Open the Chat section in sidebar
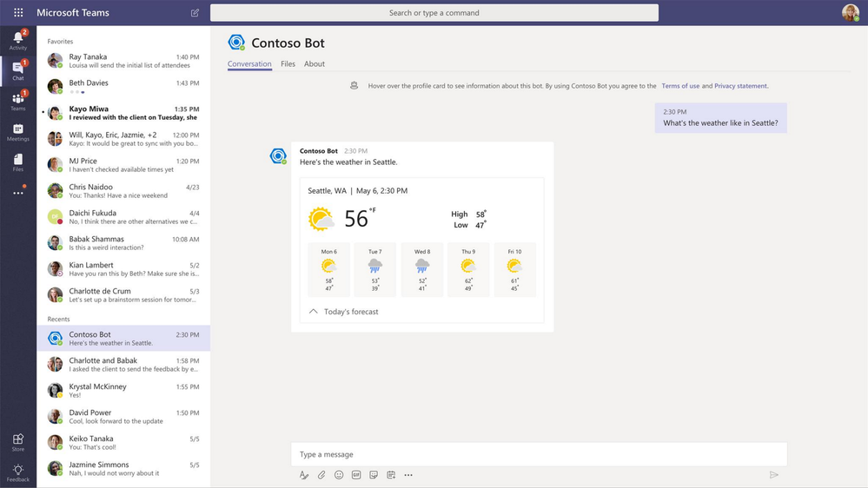The height and width of the screenshot is (488, 868). pyautogui.click(x=18, y=70)
